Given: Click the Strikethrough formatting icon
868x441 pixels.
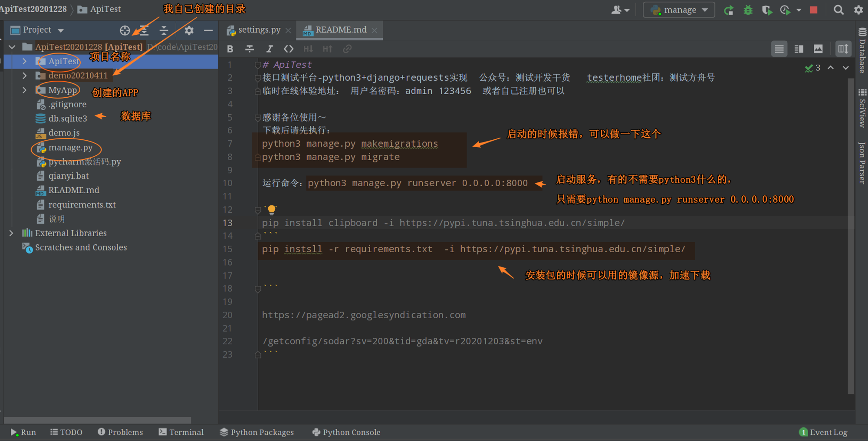Looking at the screenshot, I should pyautogui.click(x=250, y=49).
